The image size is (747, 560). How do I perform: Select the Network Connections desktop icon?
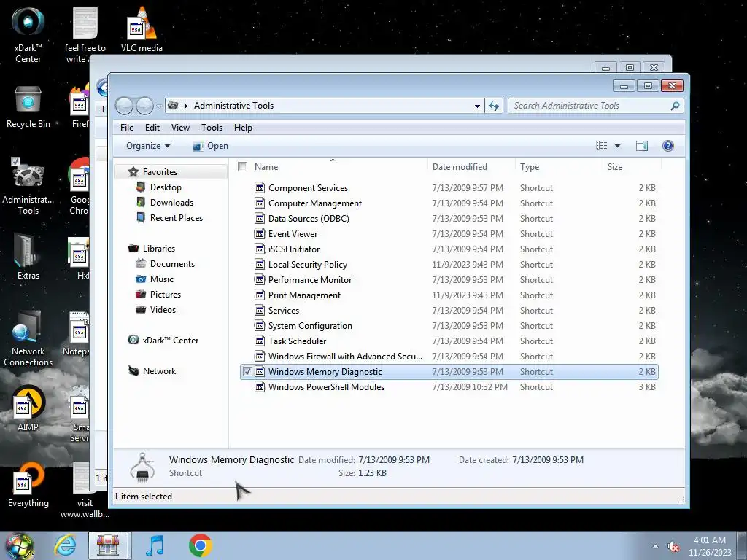[28, 339]
